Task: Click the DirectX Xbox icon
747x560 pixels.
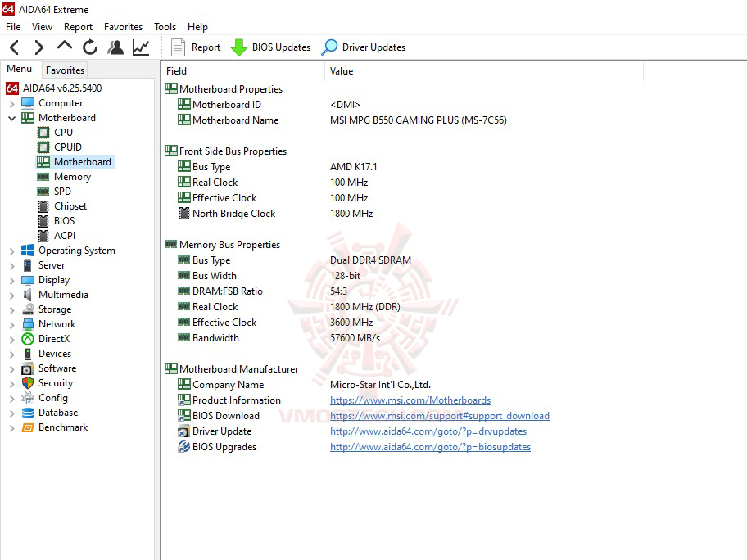Action: [x=28, y=339]
